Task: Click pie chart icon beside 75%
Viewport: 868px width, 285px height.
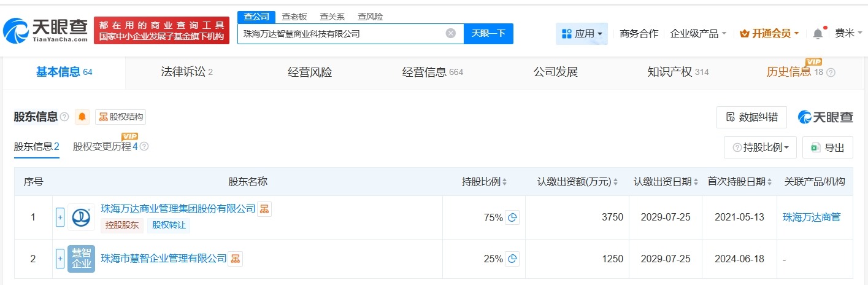Action: pyautogui.click(x=512, y=217)
